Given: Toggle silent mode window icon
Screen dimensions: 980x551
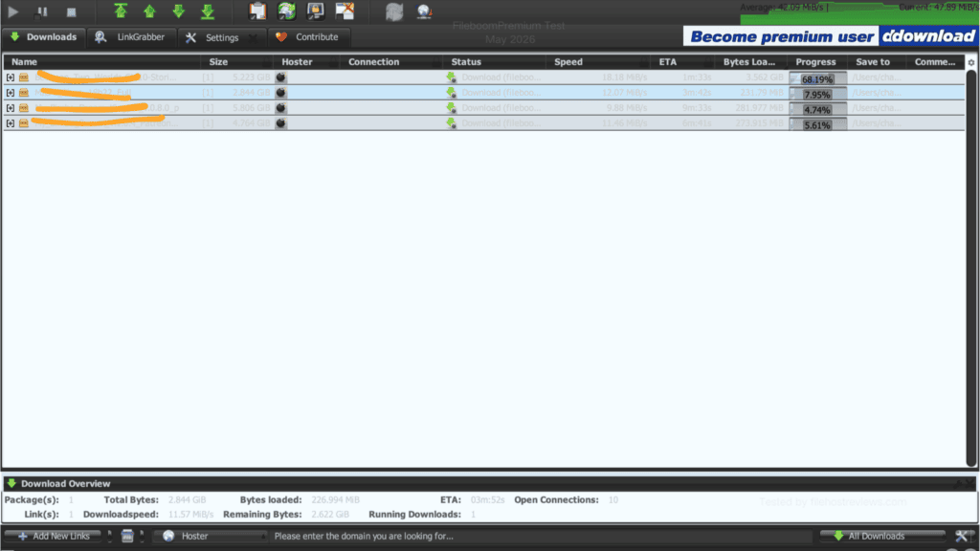Looking at the screenshot, I should [x=345, y=11].
